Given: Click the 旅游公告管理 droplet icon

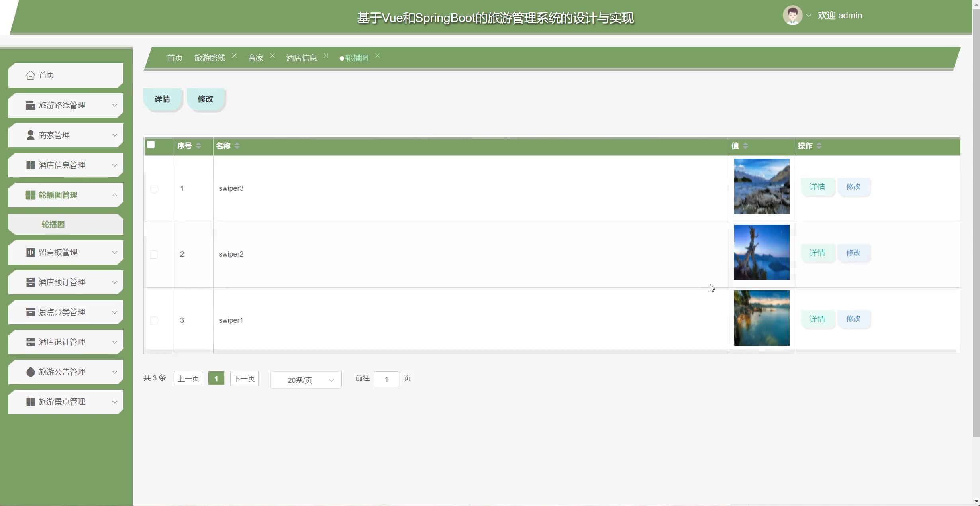Looking at the screenshot, I should pyautogui.click(x=30, y=372).
